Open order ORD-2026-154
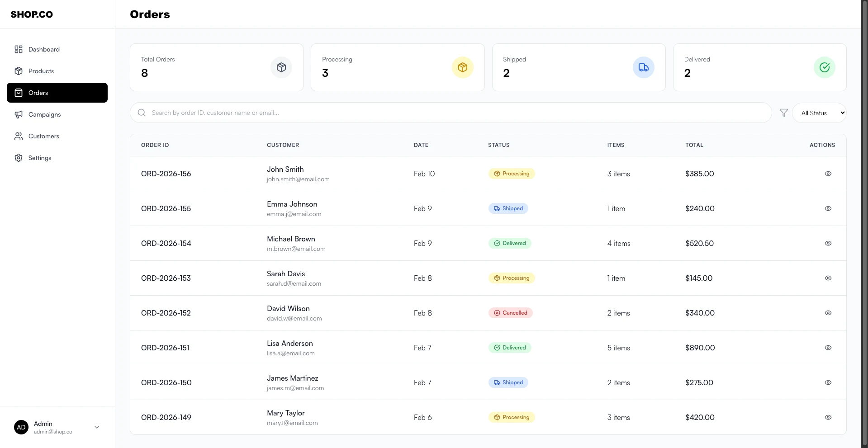 click(x=166, y=243)
